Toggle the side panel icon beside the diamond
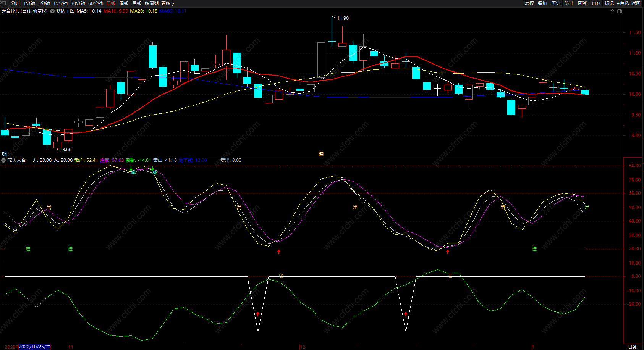 click(x=620, y=11)
